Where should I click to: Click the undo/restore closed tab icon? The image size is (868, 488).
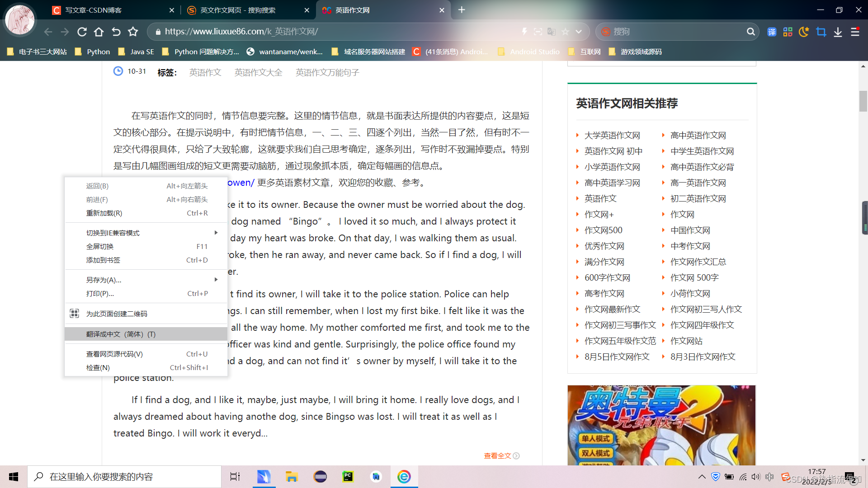tap(116, 32)
